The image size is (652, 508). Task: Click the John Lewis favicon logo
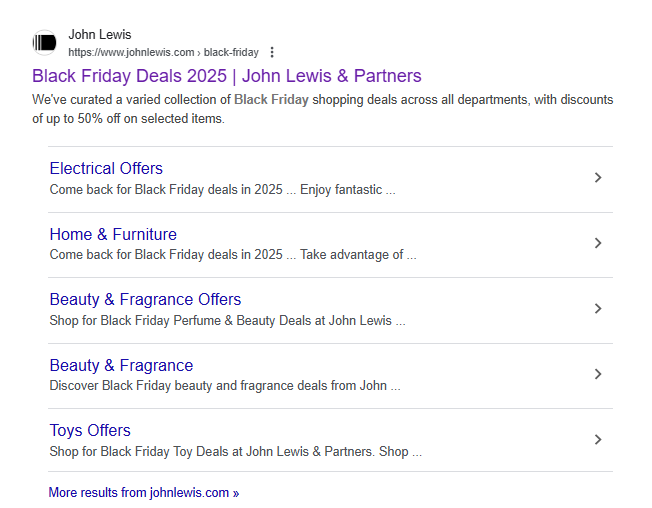pyautogui.click(x=44, y=42)
